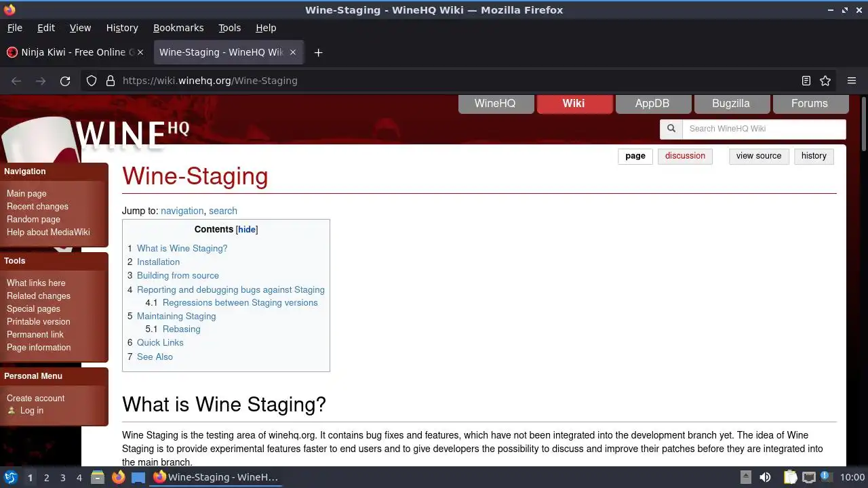Open Recent changes in Navigation sidebar
Screen dimensions: 868x488
(37, 207)
